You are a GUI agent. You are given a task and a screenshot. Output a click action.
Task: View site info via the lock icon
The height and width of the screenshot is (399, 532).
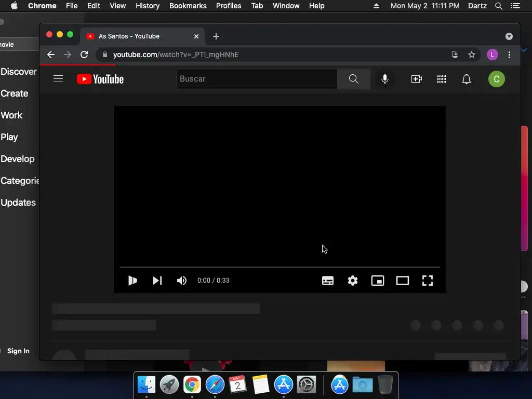pos(105,55)
